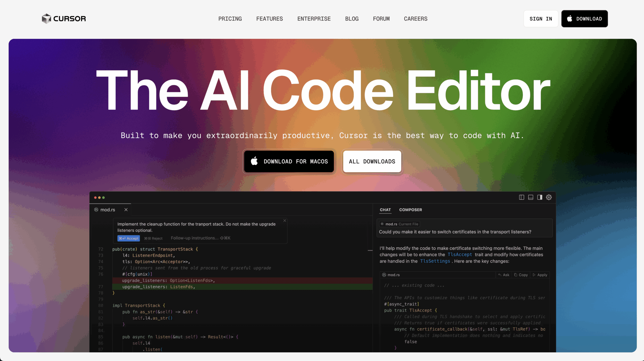This screenshot has width=644, height=361.
Task: Click the TlsAccept code reference
Action: click(460, 255)
